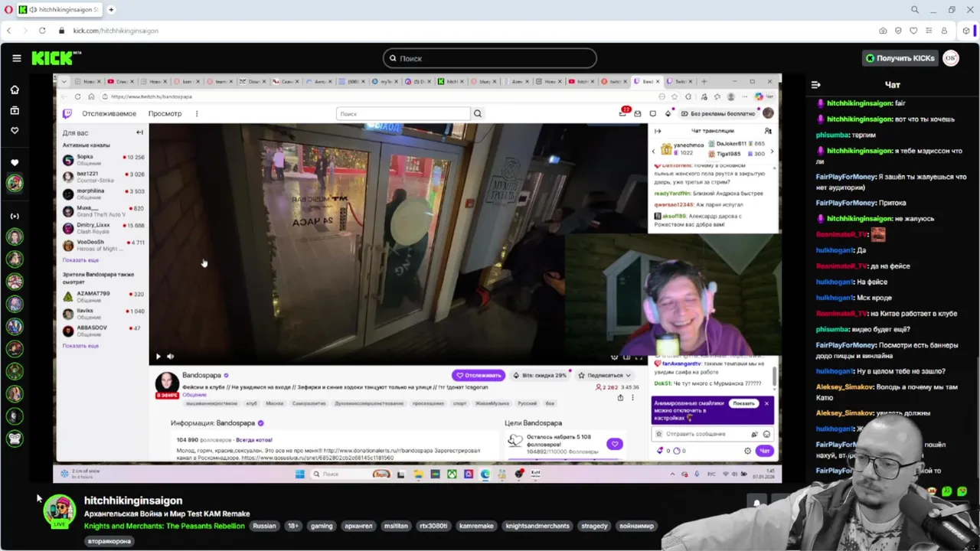
Task: Select the "rtx3080ti" tag
Action: tap(435, 526)
